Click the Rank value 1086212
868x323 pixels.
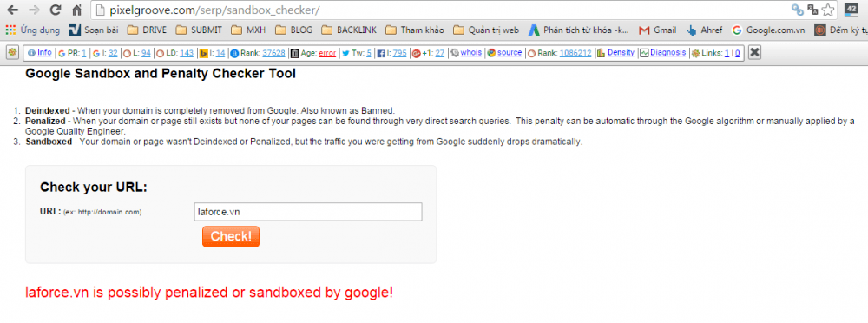pyautogui.click(x=575, y=53)
